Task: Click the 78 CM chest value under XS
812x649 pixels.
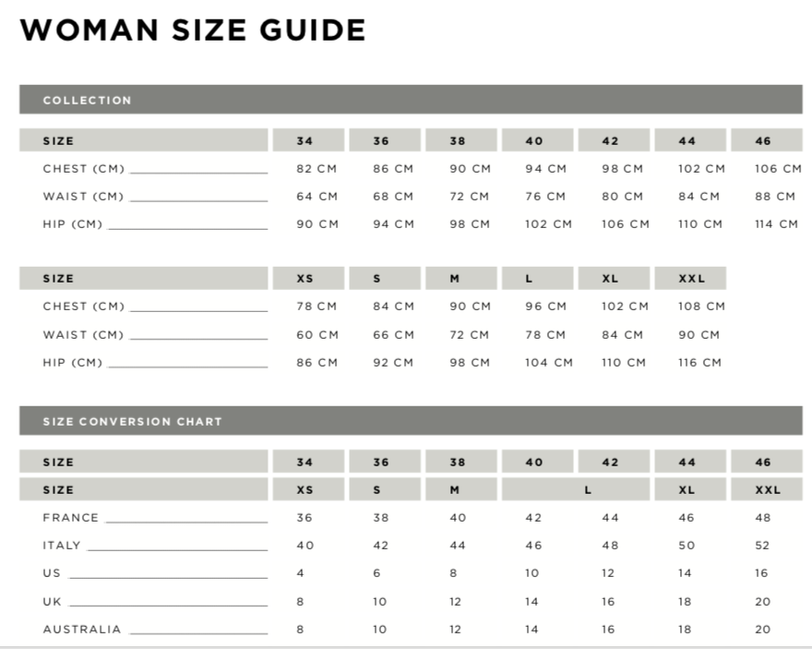Action: point(316,306)
